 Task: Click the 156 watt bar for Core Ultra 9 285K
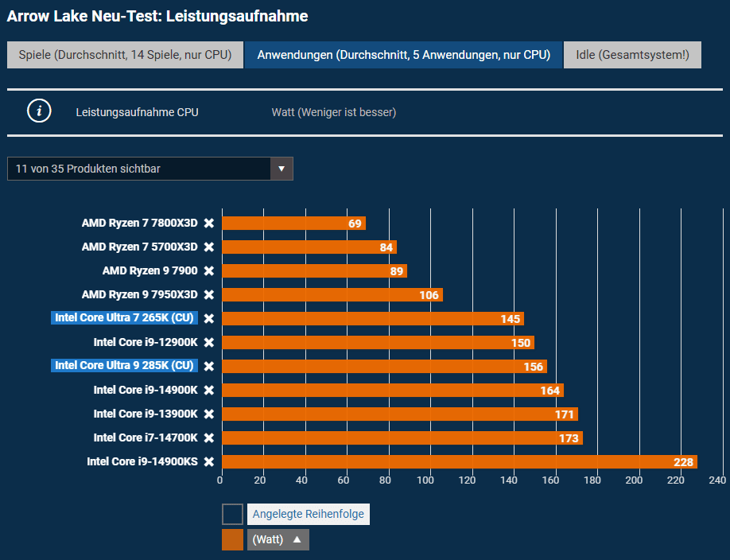[x=385, y=366]
